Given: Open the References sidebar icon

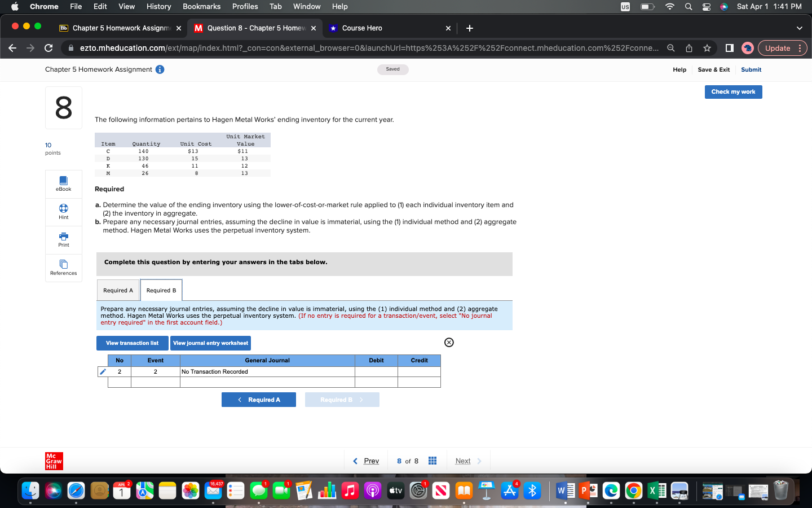Looking at the screenshot, I should click(64, 268).
